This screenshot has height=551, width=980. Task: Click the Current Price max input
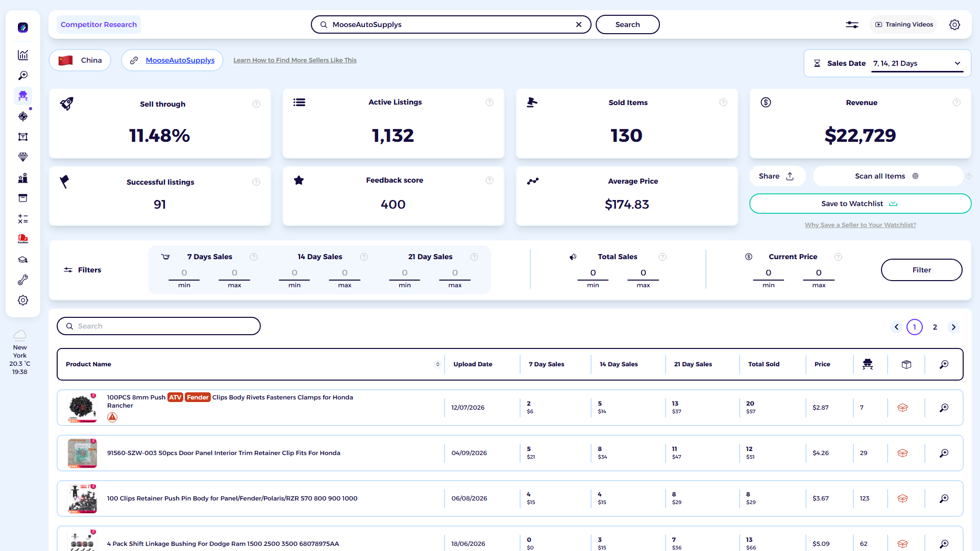[819, 273]
